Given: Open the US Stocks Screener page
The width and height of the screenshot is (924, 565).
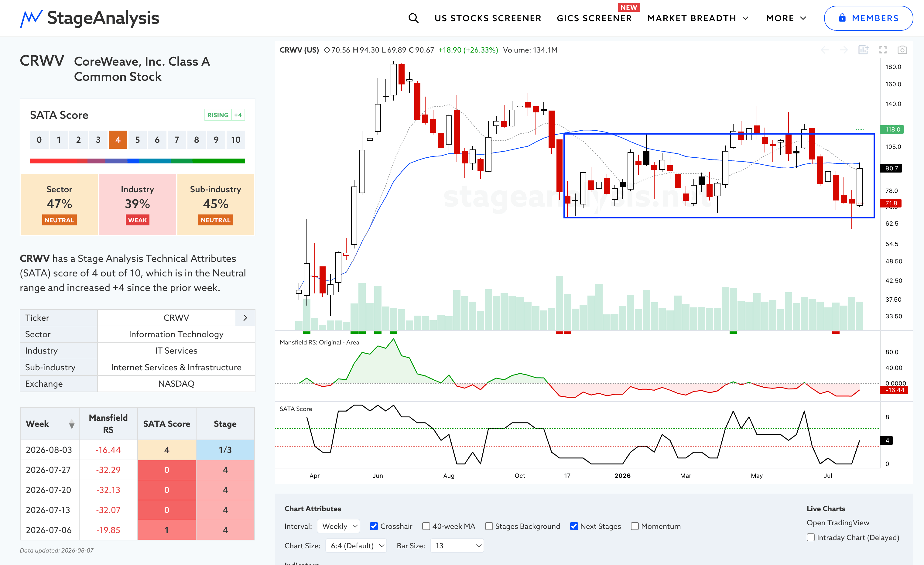Looking at the screenshot, I should [x=488, y=18].
